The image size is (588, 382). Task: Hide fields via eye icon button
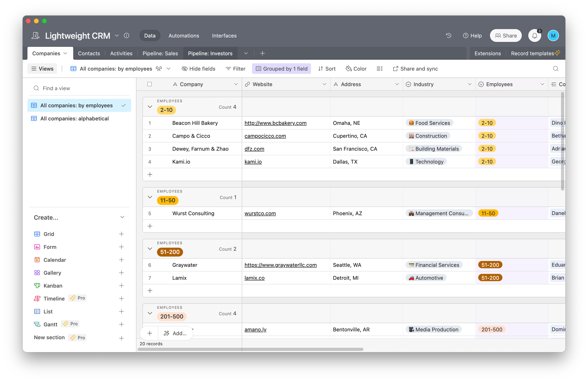198,69
